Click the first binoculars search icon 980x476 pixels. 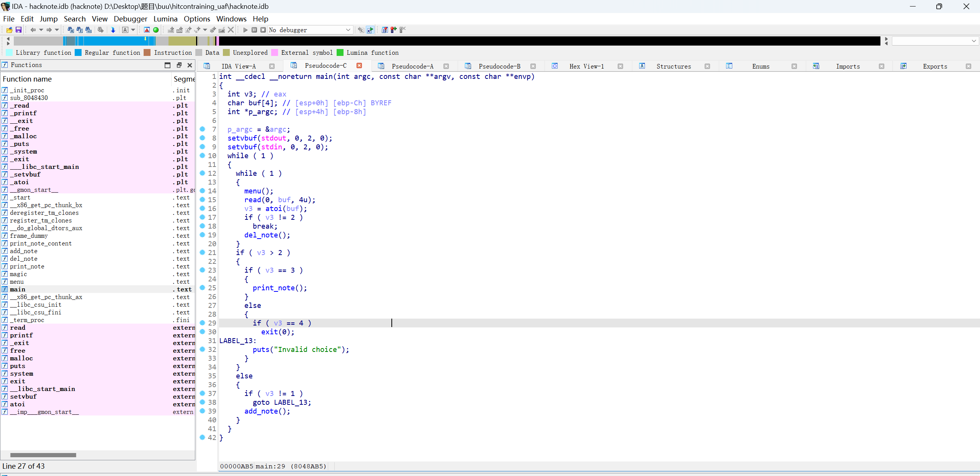71,30
